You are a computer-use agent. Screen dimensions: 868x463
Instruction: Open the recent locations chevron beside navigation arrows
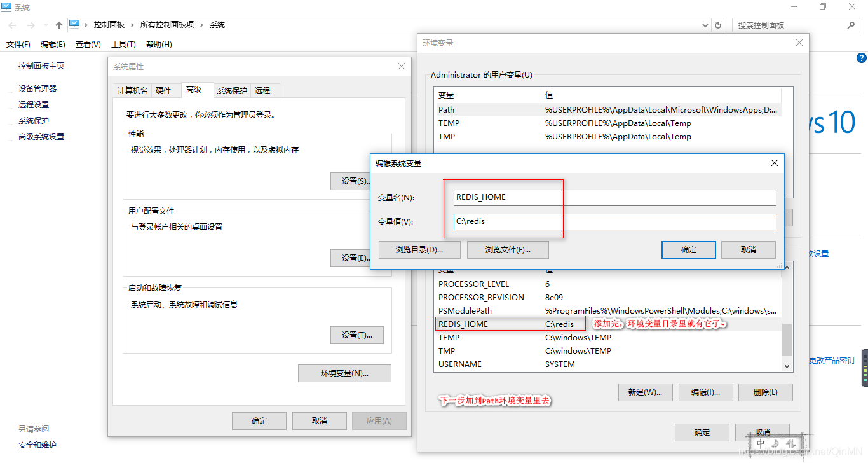click(x=46, y=25)
